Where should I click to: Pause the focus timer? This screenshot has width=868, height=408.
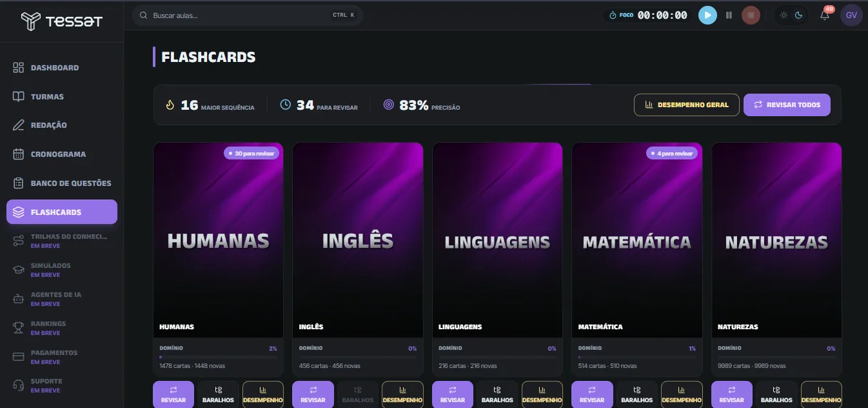click(729, 15)
